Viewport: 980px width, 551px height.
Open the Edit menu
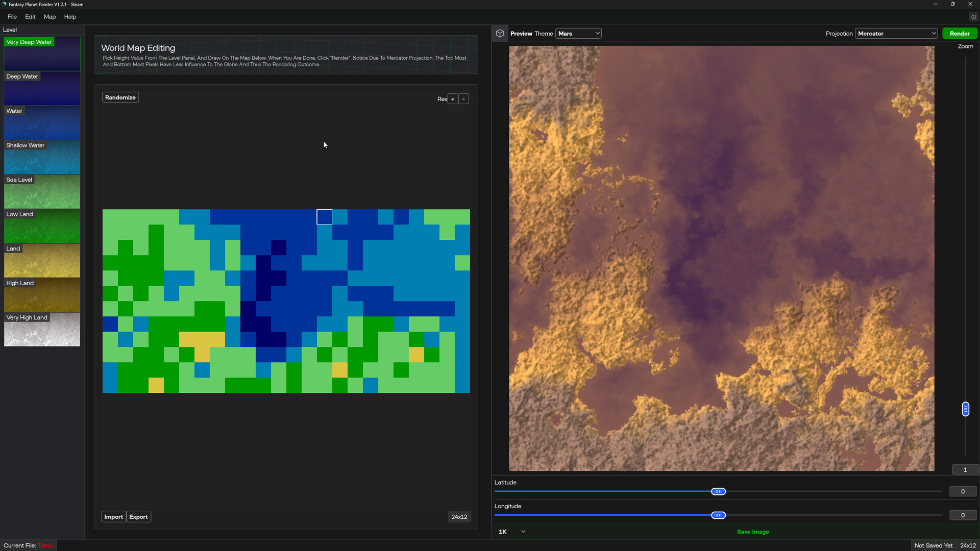[x=30, y=16]
